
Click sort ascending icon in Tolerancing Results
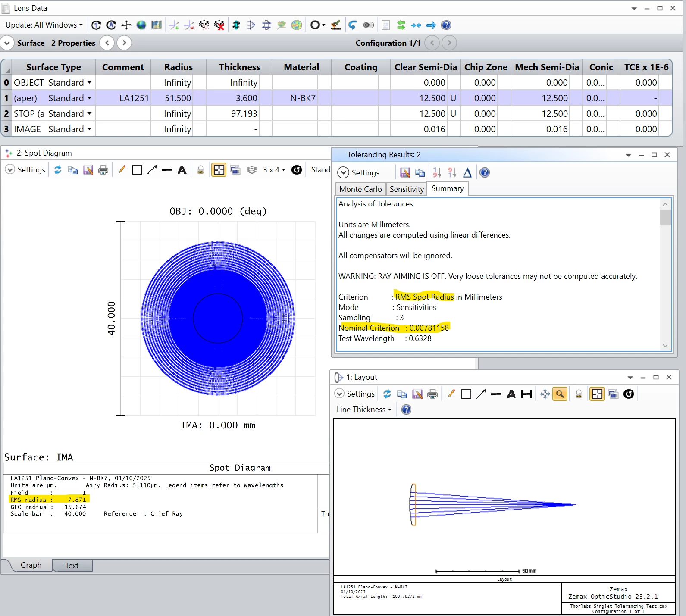point(437,172)
